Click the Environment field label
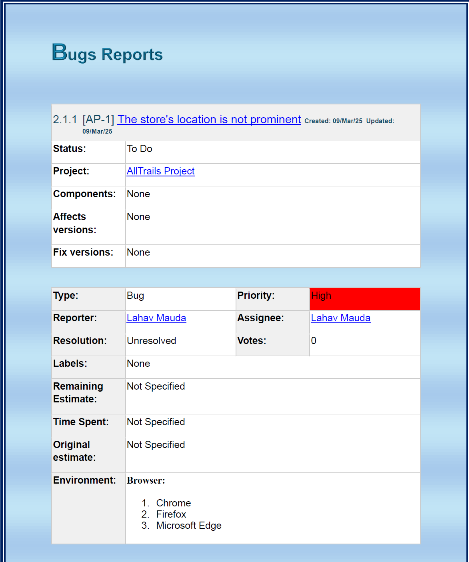The width and height of the screenshot is (469, 562). (85, 480)
